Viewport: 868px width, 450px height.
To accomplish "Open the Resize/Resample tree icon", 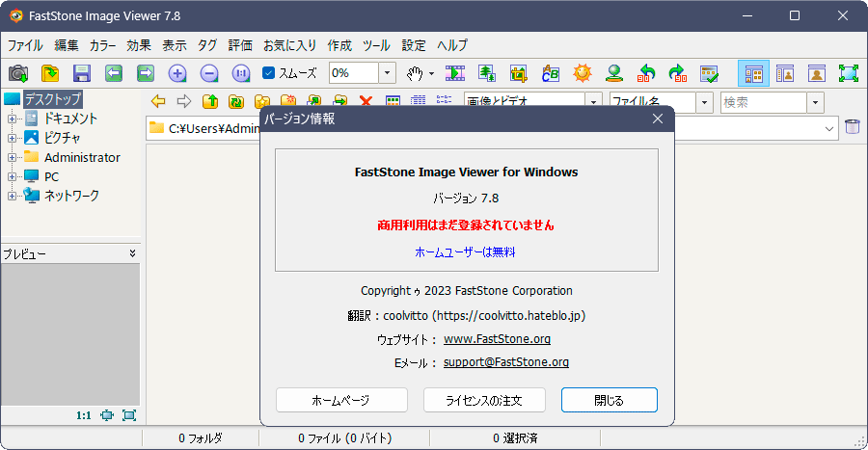I will click(x=487, y=73).
